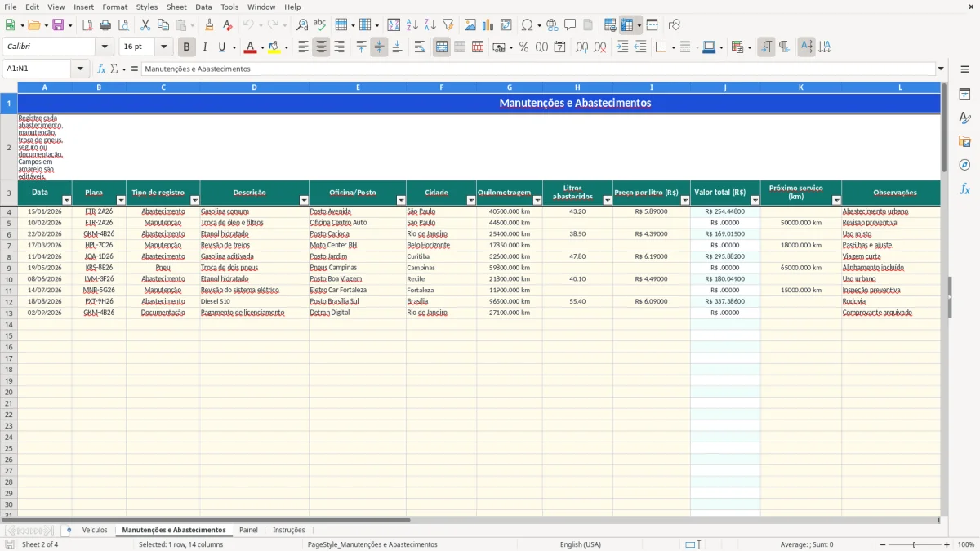Click the Copy icon
Viewport: 980px width, 551px height.
pyautogui.click(x=163, y=25)
